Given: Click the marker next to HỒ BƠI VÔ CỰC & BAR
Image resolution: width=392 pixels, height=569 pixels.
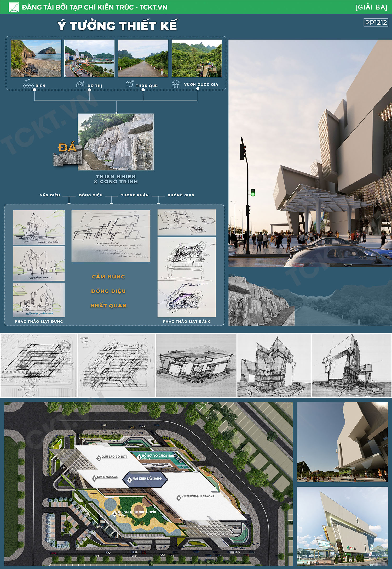Looking at the screenshot, I should (139, 457).
